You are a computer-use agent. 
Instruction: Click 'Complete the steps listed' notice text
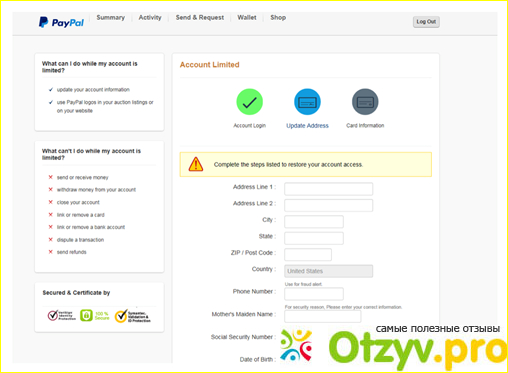[288, 164]
